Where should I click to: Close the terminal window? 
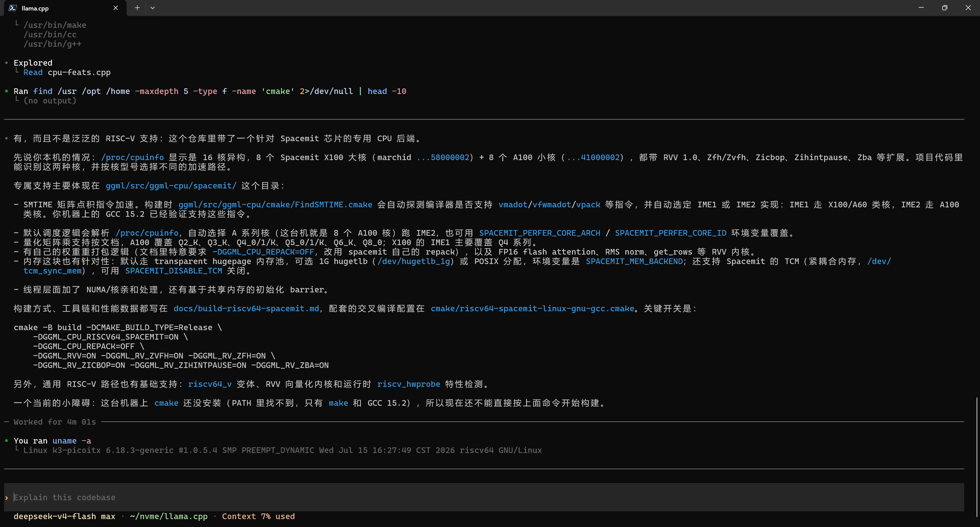pyautogui.click(x=968, y=8)
